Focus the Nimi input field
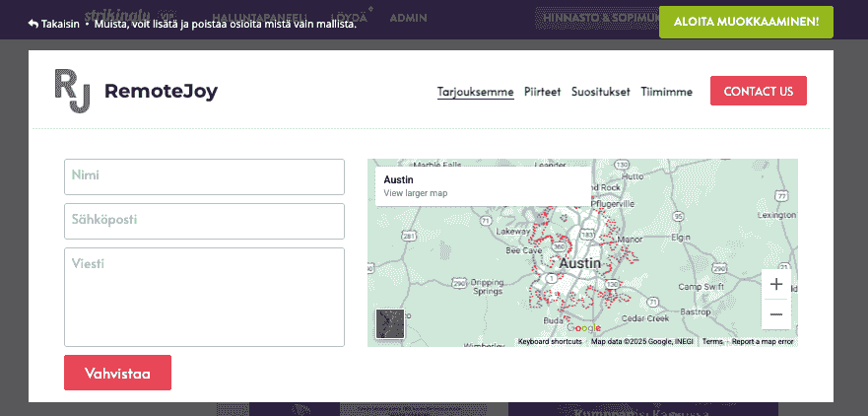 tap(204, 176)
